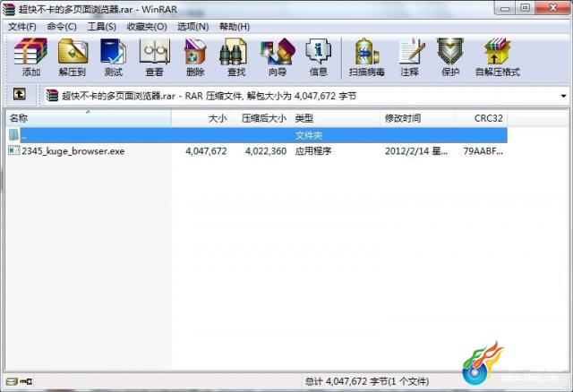Sort by 压缩后大小 column header

click(261, 118)
